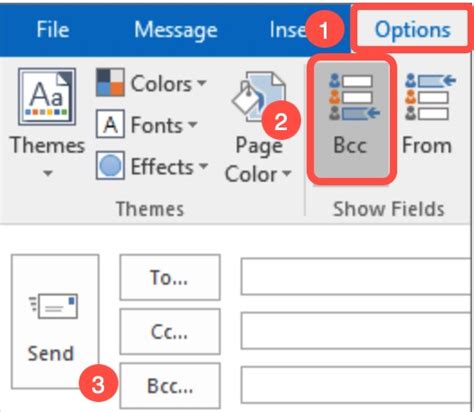
Task: Toggle the From field display
Action: click(428, 114)
